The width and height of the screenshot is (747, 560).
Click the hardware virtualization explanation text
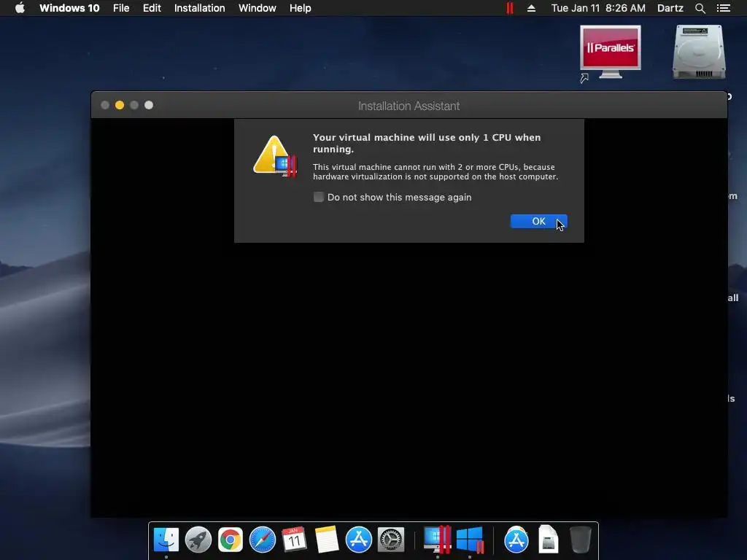(436, 172)
